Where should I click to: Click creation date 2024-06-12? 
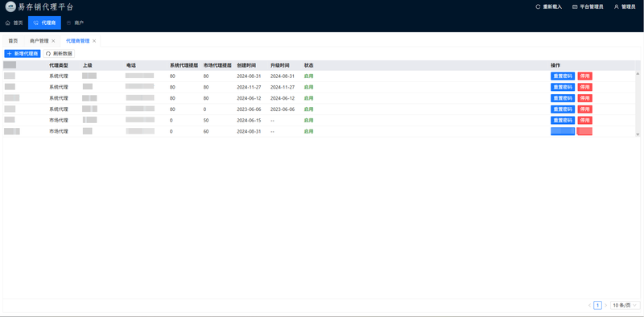click(249, 98)
